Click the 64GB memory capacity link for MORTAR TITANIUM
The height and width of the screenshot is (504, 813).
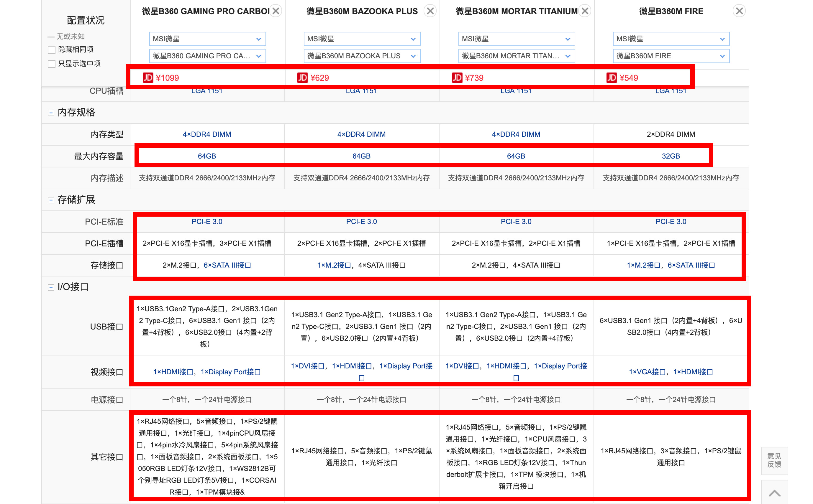pyautogui.click(x=516, y=155)
